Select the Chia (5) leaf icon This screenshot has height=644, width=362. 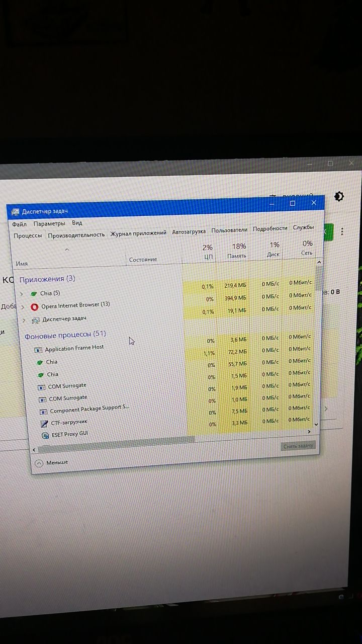click(x=34, y=293)
